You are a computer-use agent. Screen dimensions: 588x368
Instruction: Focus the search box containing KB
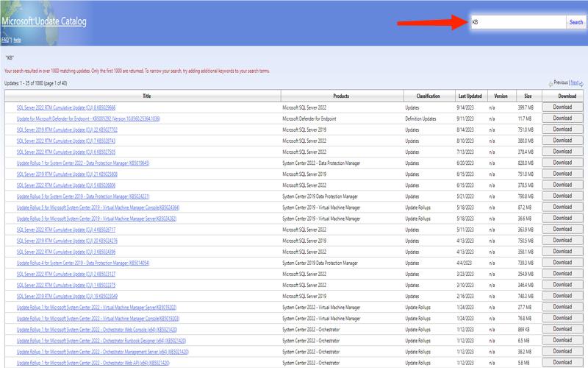[x=518, y=22]
